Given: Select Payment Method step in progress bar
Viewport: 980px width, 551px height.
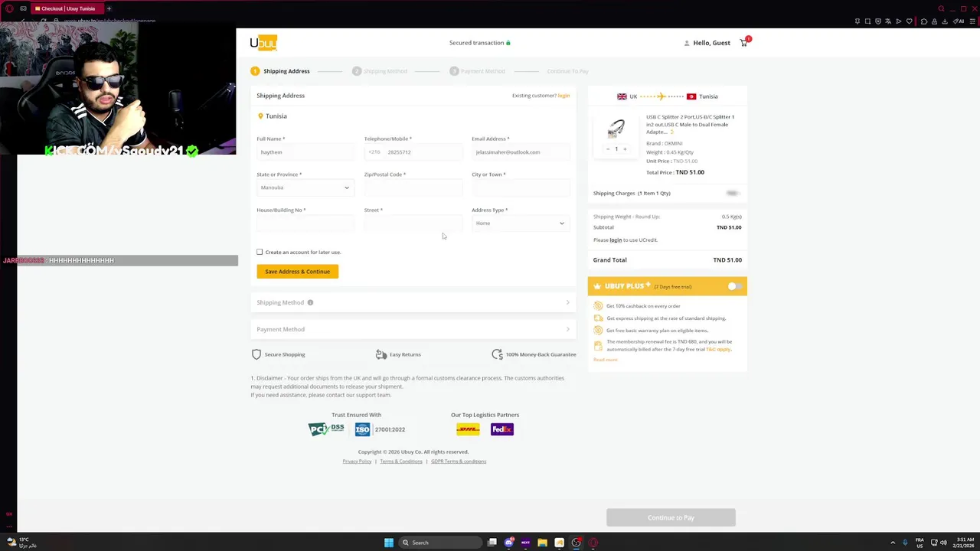Looking at the screenshot, I should (478, 71).
